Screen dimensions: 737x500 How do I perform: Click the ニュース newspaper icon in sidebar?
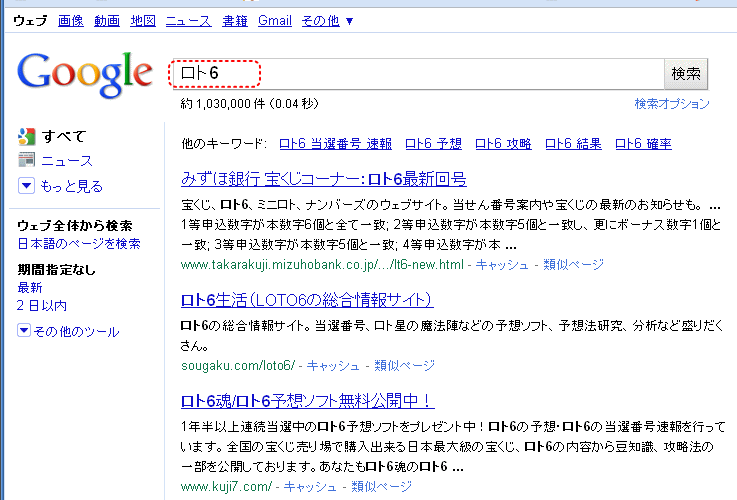coord(26,160)
